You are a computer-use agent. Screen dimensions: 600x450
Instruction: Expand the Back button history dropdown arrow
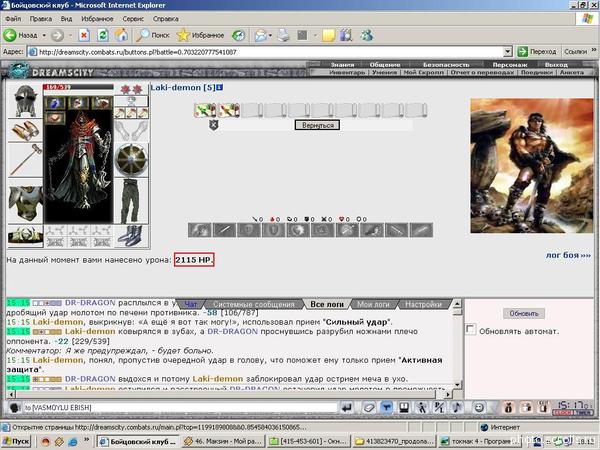coord(44,35)
